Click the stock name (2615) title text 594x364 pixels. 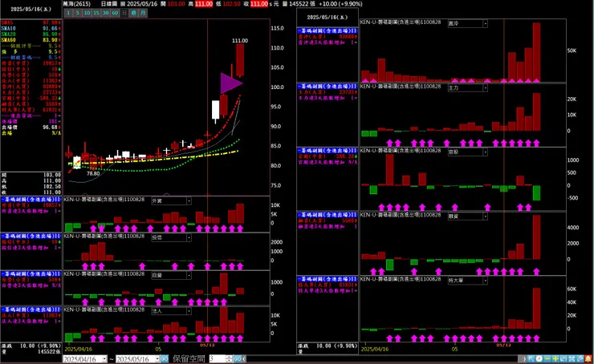pyautogui.click(x=77, y=4)
